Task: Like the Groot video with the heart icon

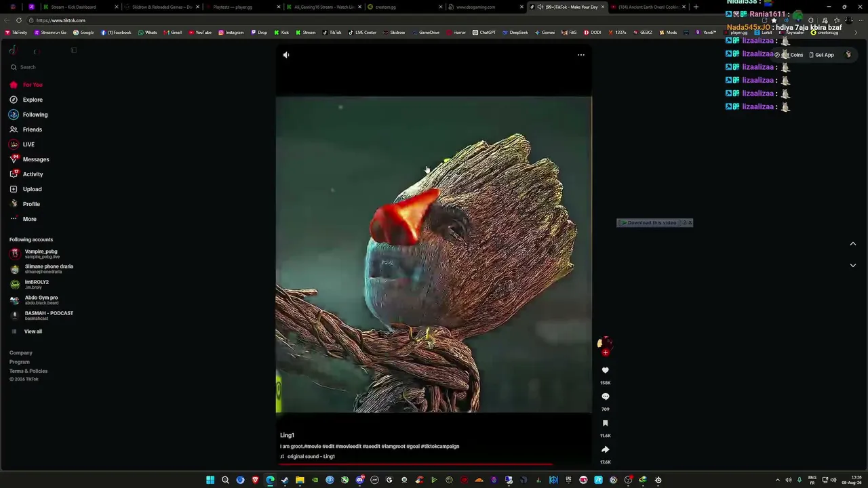Action: [606, 370]
